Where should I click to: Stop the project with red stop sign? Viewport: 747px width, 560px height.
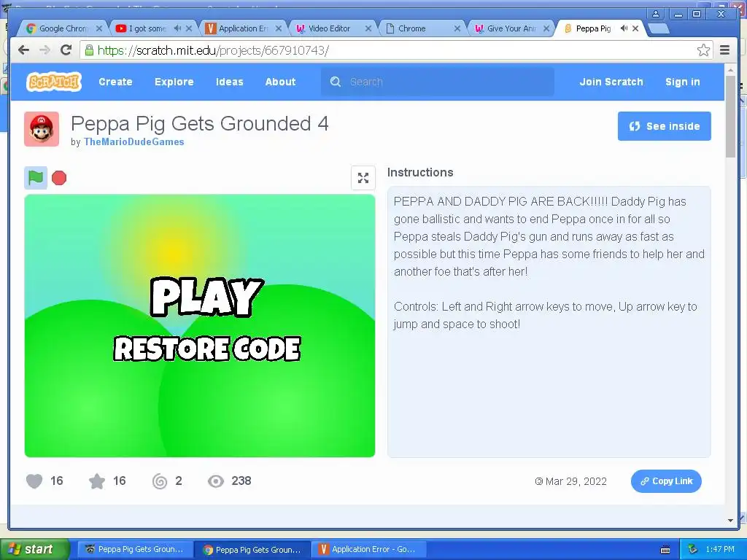(59, 178)
